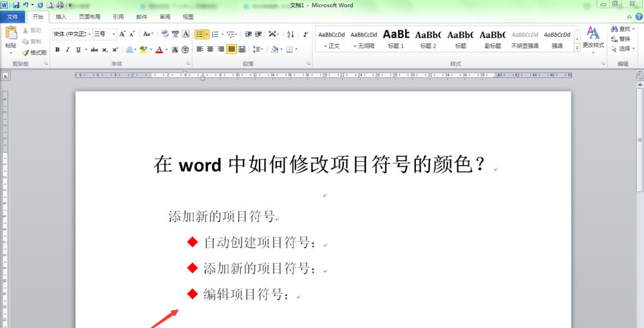This screenshot has height=328, width=644.
Task: Switch to the Insert (插入) tab
Action: click(61, 17)
